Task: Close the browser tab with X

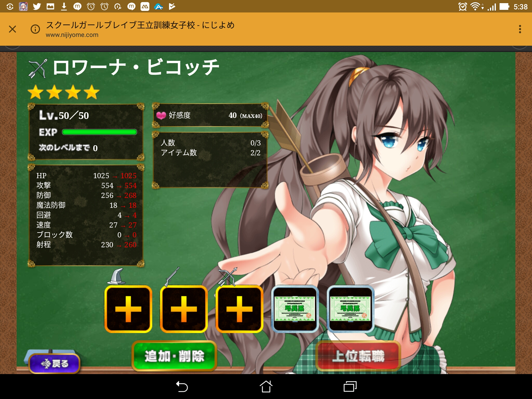Action: [12, 29]
